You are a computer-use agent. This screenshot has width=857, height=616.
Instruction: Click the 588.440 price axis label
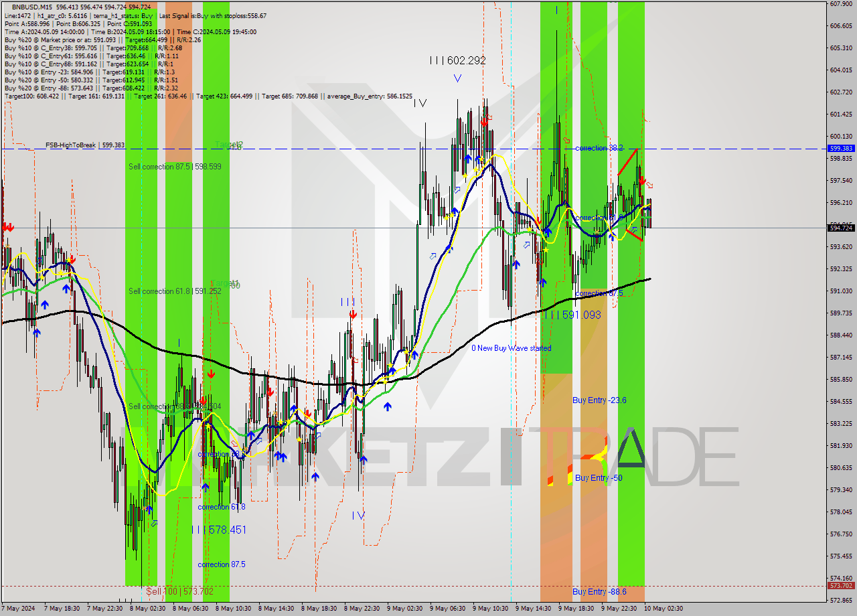(840, 335)
